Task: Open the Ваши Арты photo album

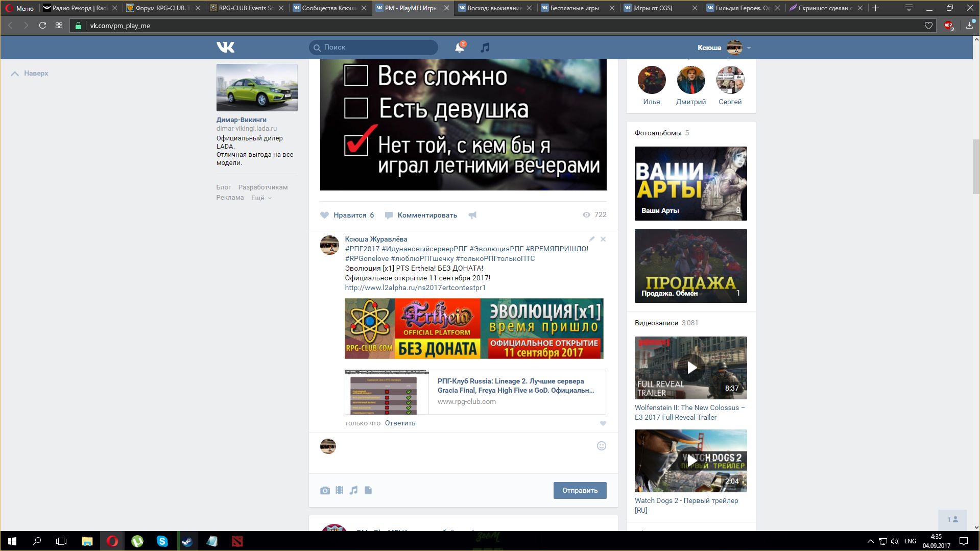Action: [690, 183]
